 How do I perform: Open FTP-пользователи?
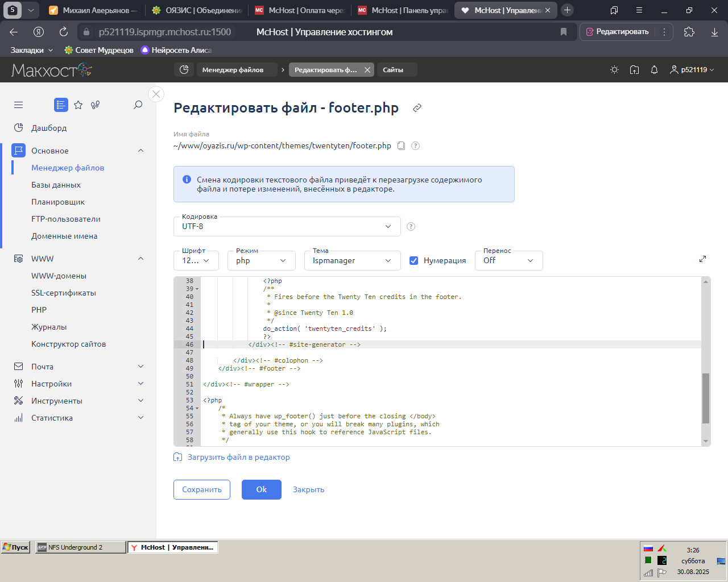tap(66, 219)
